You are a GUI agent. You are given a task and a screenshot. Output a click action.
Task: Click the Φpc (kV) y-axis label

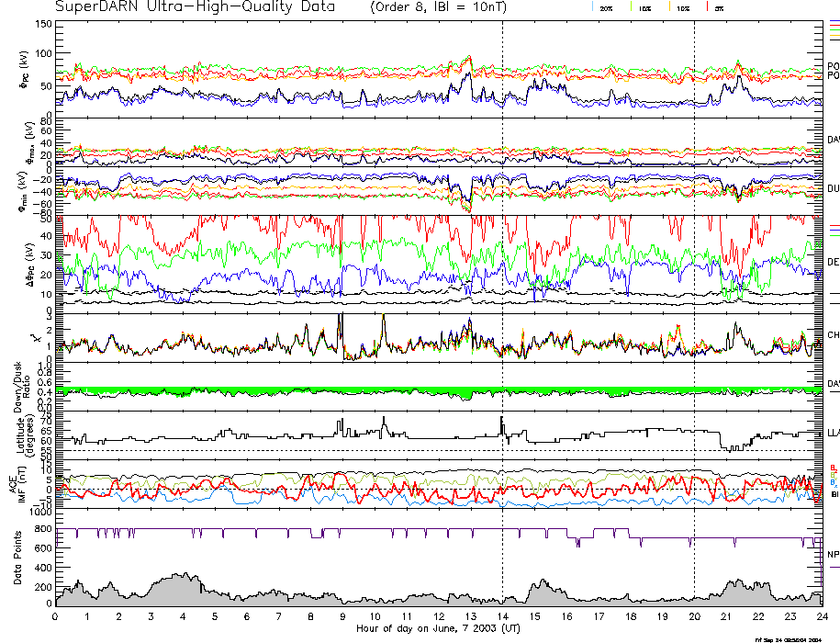[25, 75]
